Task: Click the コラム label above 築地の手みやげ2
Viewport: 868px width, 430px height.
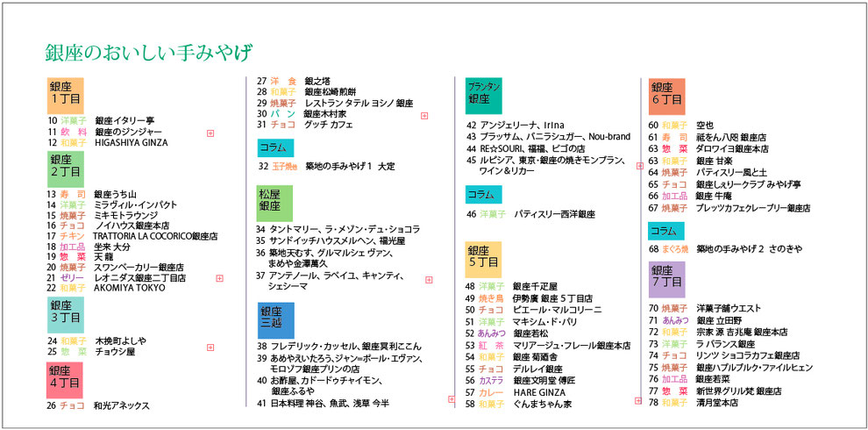Action: tap(666, 231)
